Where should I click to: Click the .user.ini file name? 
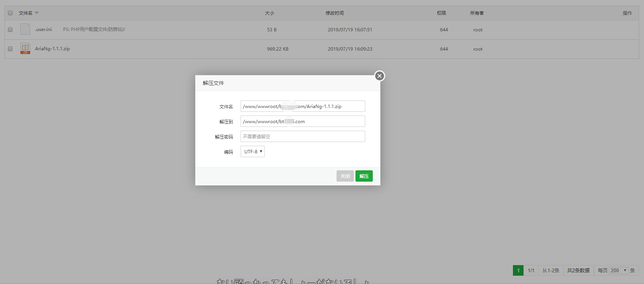coord(43,29)
